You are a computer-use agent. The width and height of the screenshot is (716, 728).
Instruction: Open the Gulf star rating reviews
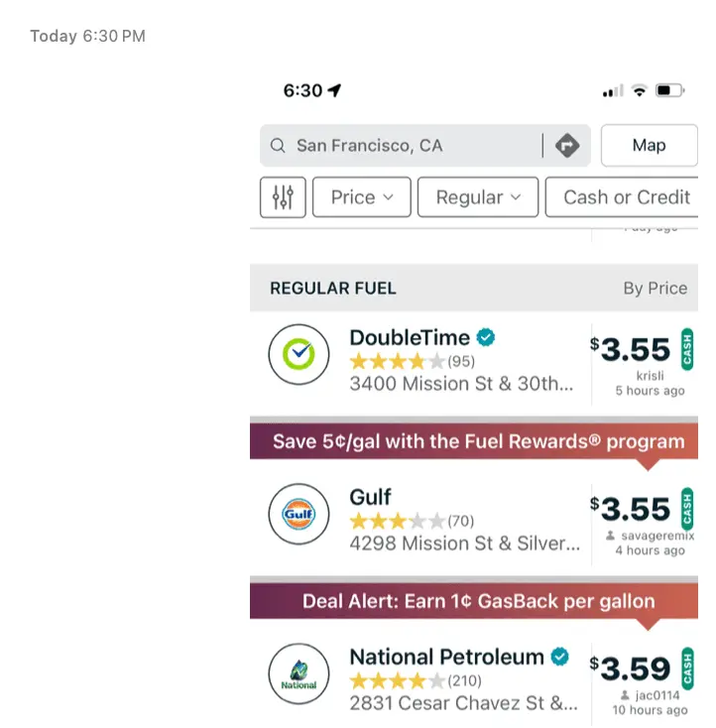[x=411, y=521]
